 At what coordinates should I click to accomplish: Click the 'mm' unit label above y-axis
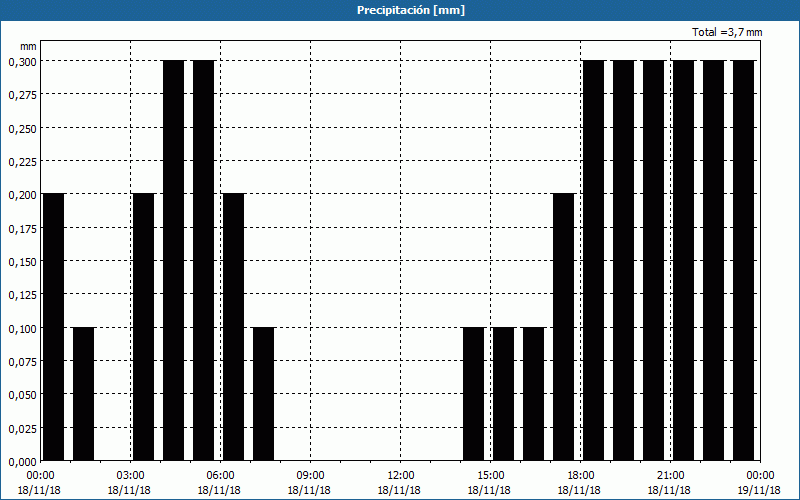tap(28, 46)
